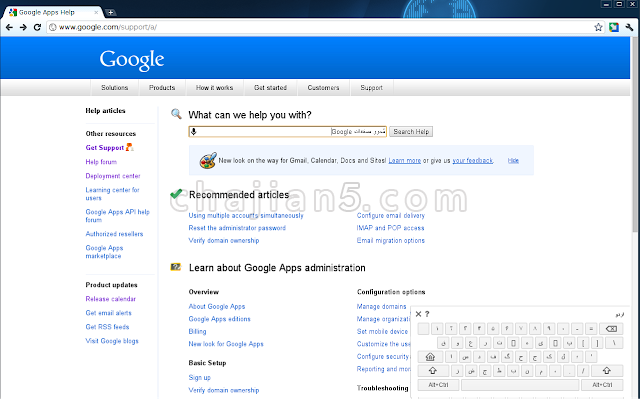This screenshot has height=400, width=640.
Task: Open the About Google Apps link
Action: tap(217, 307)
